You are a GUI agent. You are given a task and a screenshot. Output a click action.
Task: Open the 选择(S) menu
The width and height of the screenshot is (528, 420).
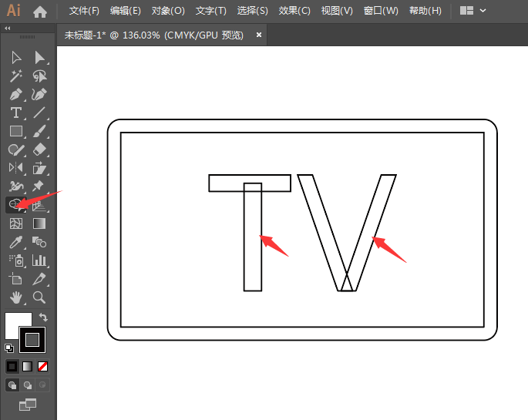click(253, 11)
